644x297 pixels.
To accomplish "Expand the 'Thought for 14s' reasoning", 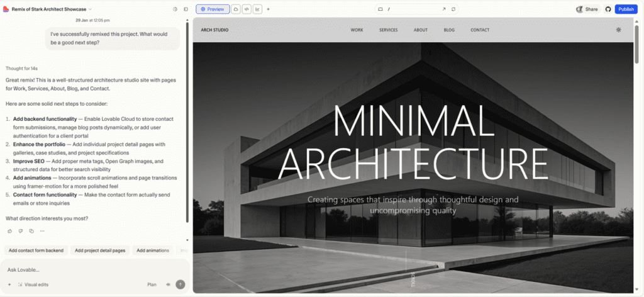I will click(22, 68).
